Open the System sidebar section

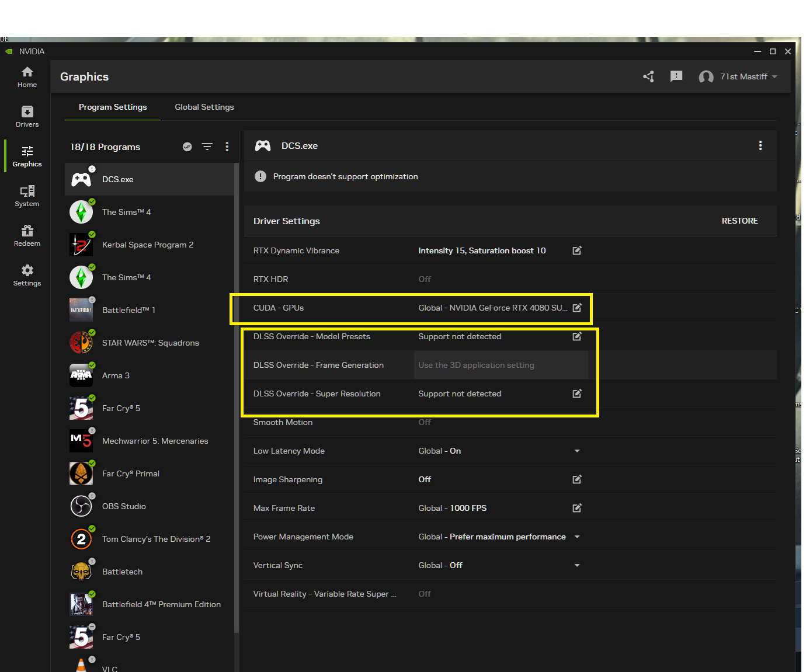coord(27,196)
